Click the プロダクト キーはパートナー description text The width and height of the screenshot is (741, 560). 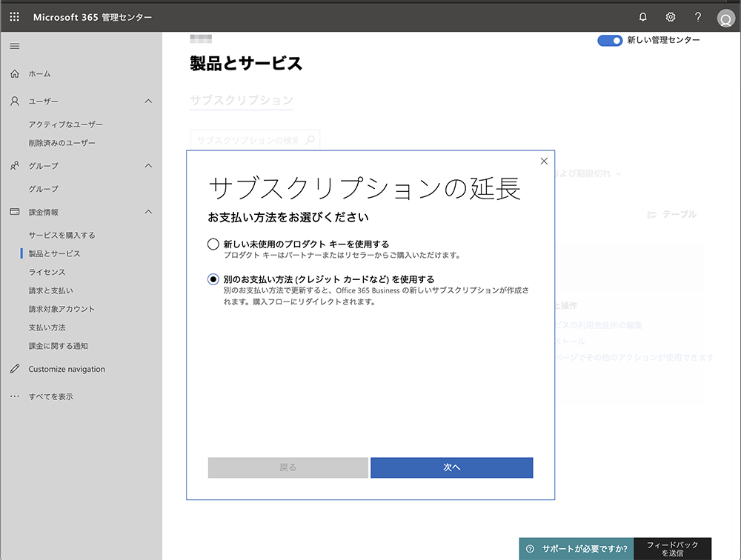tap(342, 256)
